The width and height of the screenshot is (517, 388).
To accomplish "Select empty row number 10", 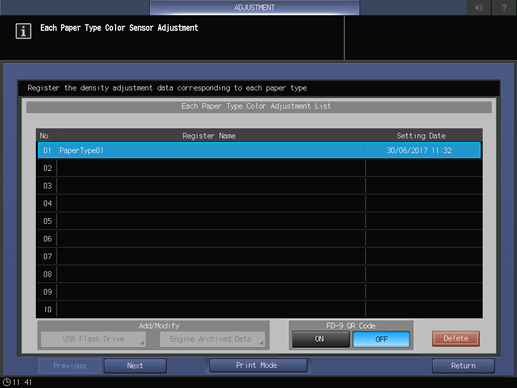I will point(259,309).
